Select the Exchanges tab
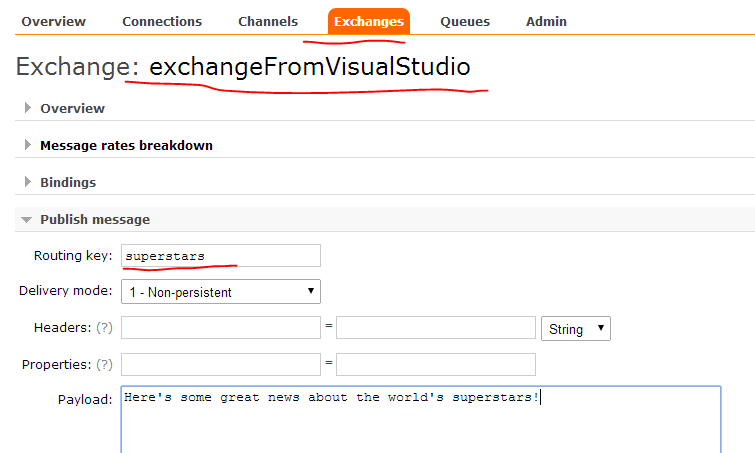Image resolution: width=755 pixels, height=453 pixels. [x=368, y=21]
